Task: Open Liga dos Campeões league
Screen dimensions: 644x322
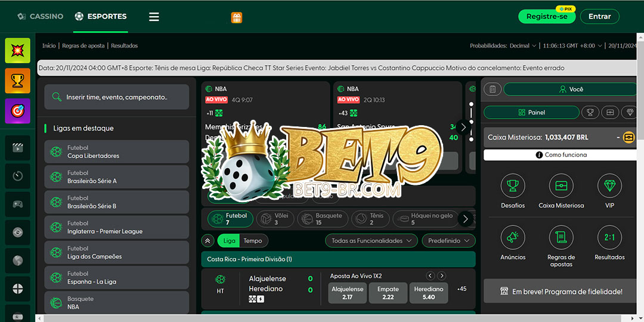Action: click(117, 252)
